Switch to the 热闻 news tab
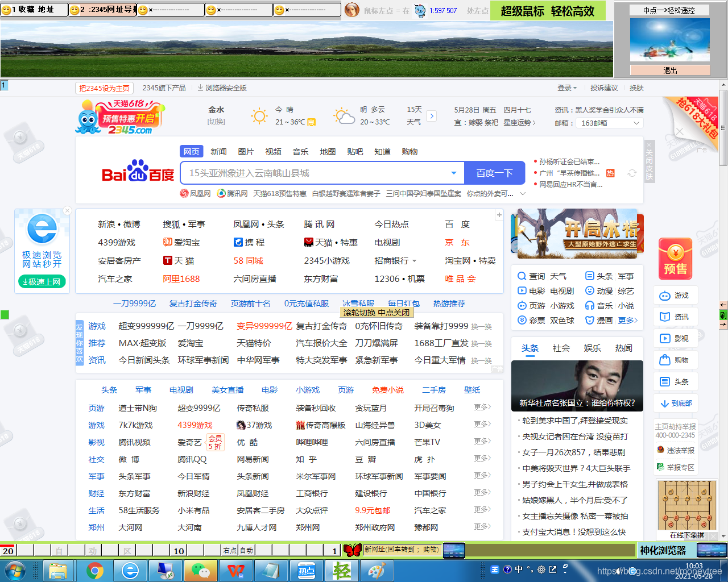 coord(623,348)
